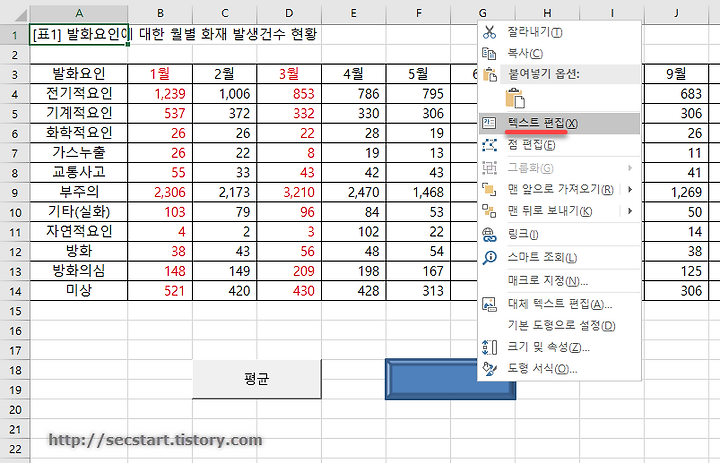The height and width of the screenshot is (463, 720).
Task: Click the Format Shape paint icon
Action: [x=489, y=369]
